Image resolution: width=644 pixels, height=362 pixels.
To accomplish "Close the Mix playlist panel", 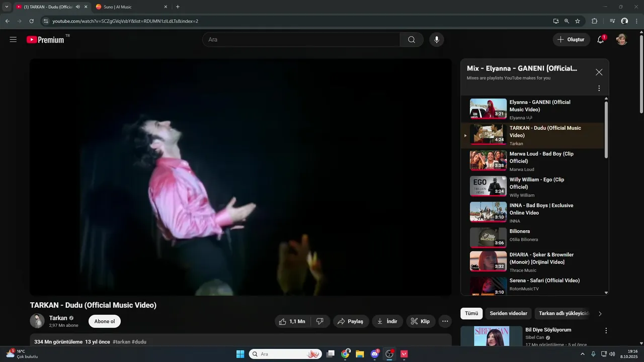I will click(599, 72).
